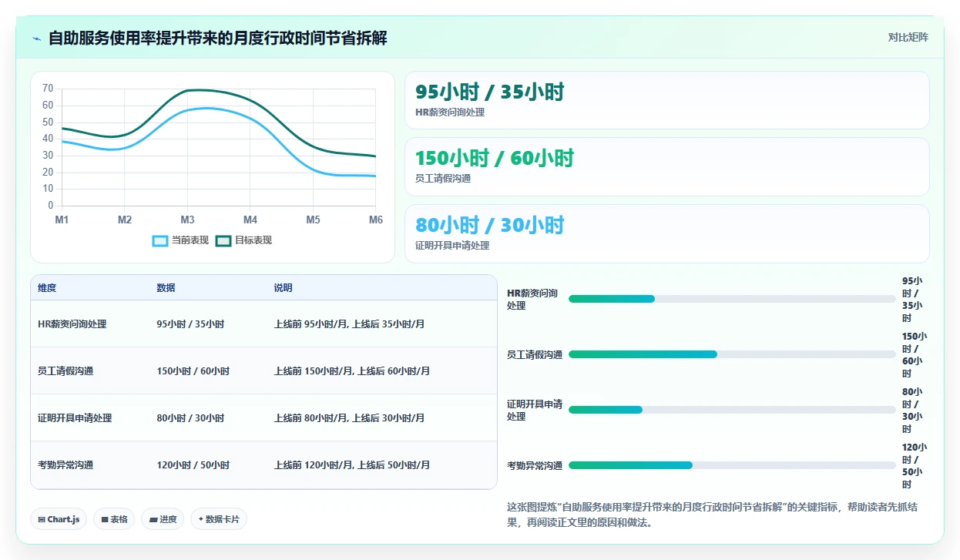Select the 考勤异常沟通 table row name
Image resolution: width=960 pixels, height=560 pixels.
(65, 465)
